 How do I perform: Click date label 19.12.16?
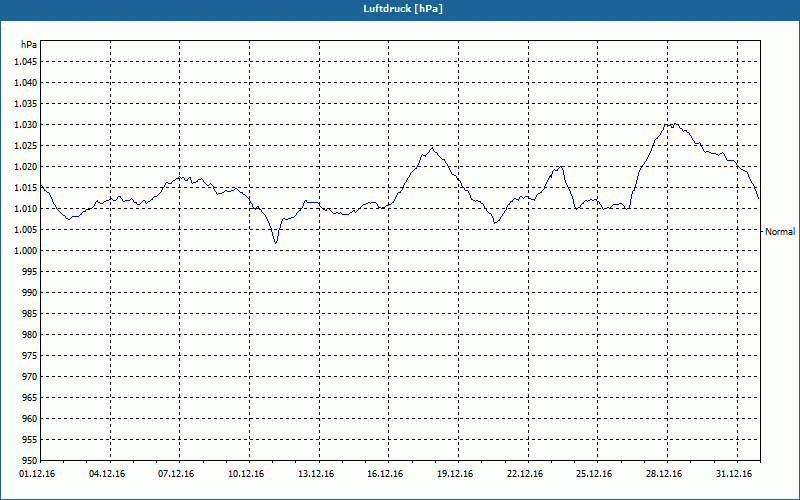pos(455,474)
